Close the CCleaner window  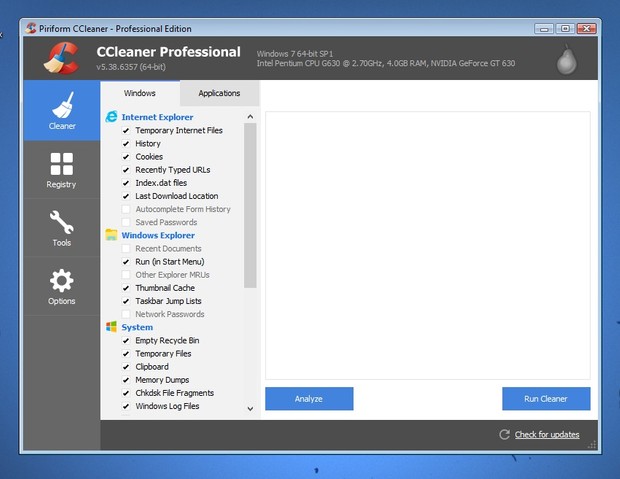click(586, 29)
